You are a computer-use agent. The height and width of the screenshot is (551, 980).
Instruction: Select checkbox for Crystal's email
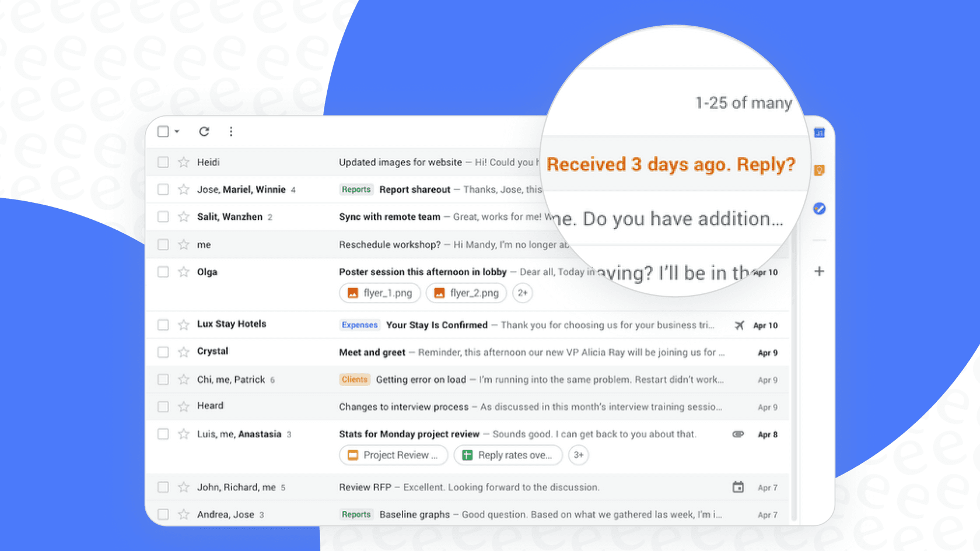[163, 352]
